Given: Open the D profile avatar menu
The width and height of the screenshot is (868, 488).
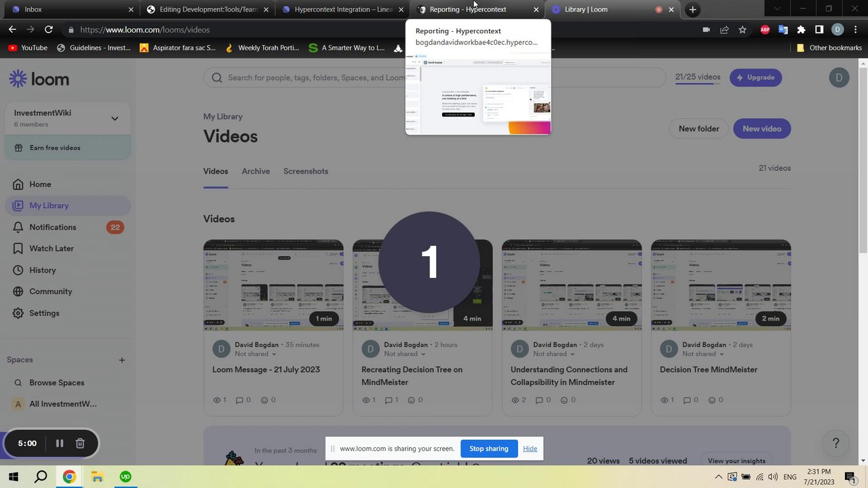Looking at the screenshot, I should pos(839,77).
